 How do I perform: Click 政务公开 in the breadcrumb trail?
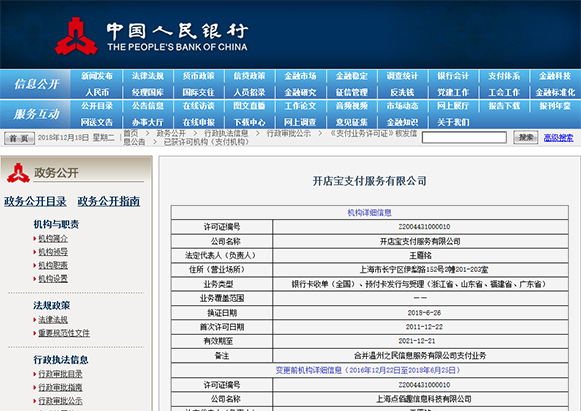[171, 133]
